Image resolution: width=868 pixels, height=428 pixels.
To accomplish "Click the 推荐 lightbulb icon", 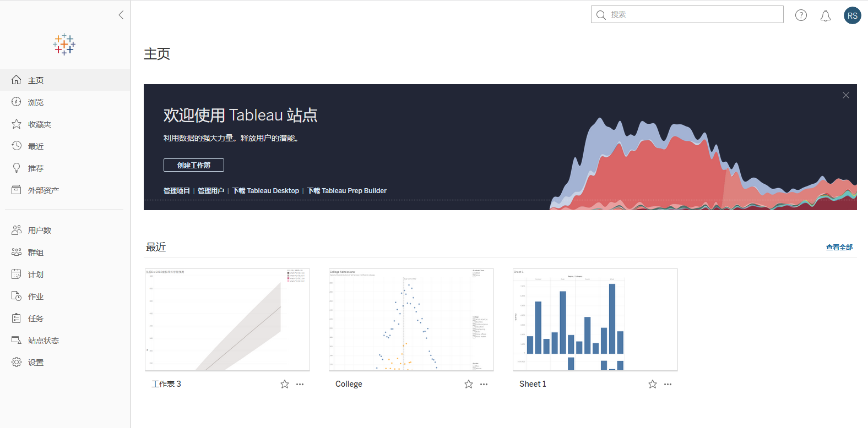I will pos(17,168).
